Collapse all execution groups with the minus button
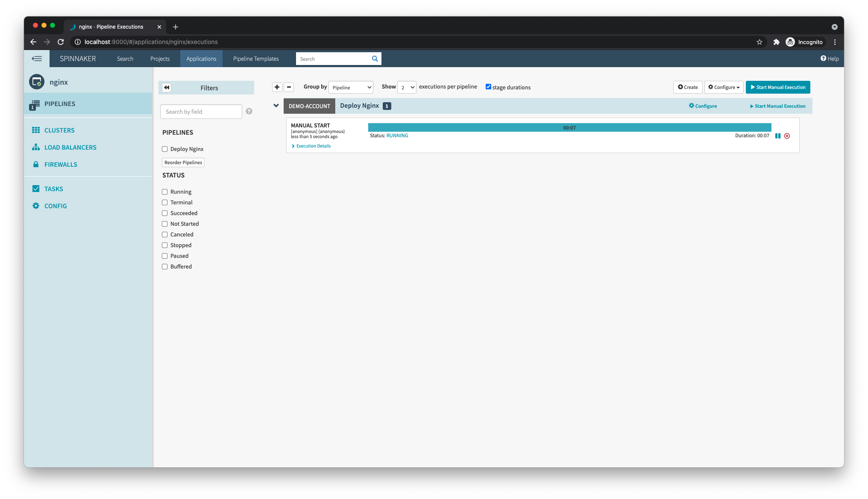 289,87
